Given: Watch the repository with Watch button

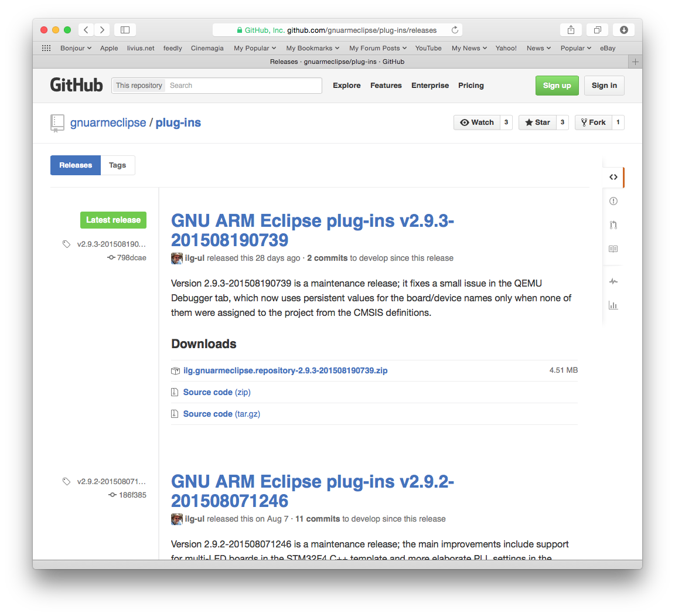Looking at the screenshot, I should pos(477,122).
